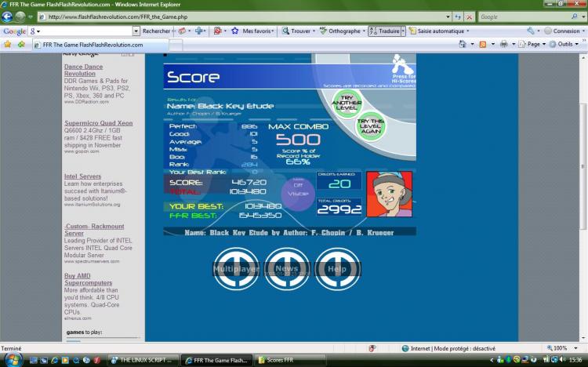The width and height of the screenshot is (588, 367).
Task: Open the Windows Media Player quick launch icon
Action: click(x=65, y=360)
